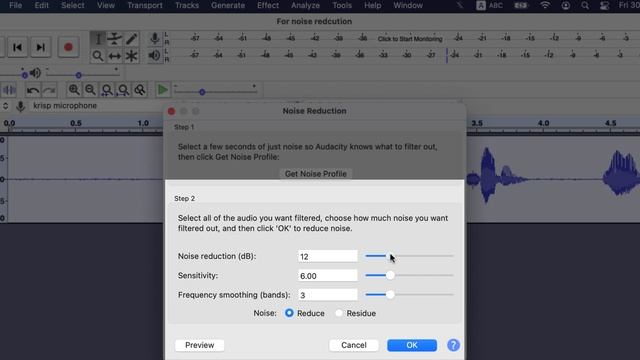Open the Tools menu
Image resolution: width=640 pixels, height=360 pixels.
point(342,5)
